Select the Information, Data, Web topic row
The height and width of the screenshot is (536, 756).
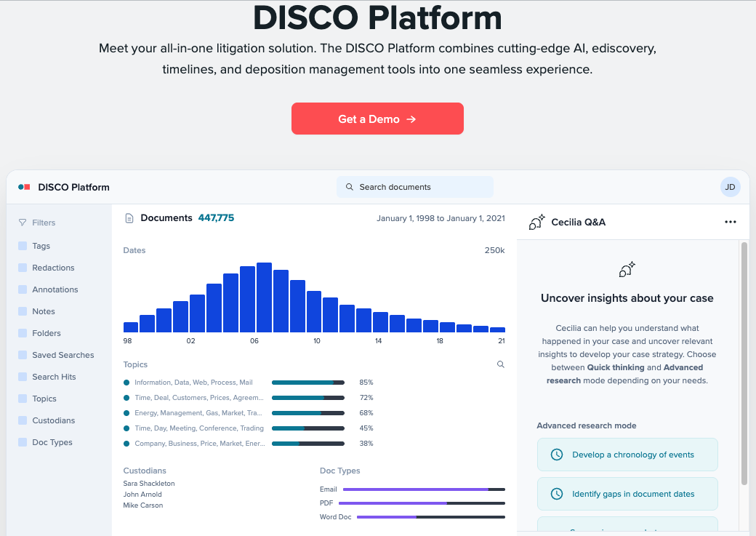193,382
